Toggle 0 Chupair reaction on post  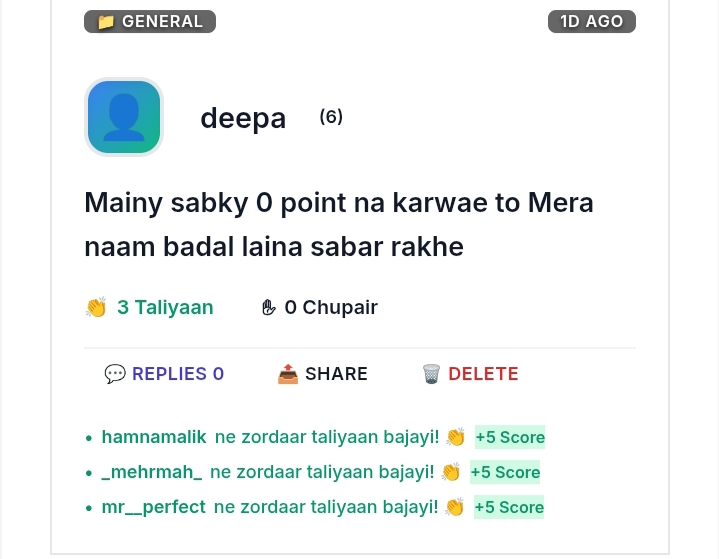click(x=319, y=307)
